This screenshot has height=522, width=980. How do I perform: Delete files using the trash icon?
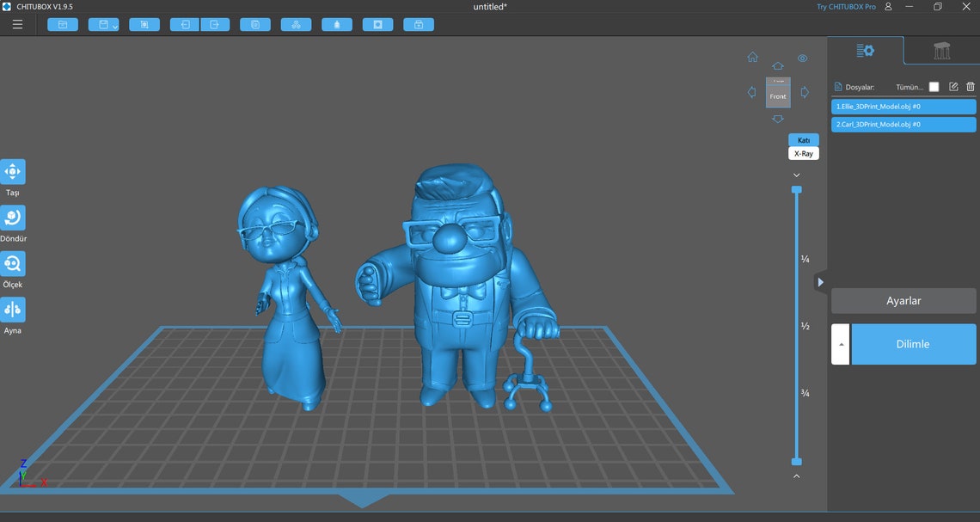[x=971, y=86]
